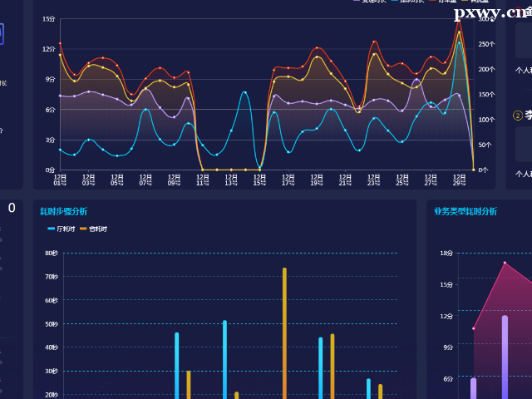Click the yellow data point at chart's right end
The width and height of the screenshot is (532, 399).
click(x=474, y=169)
